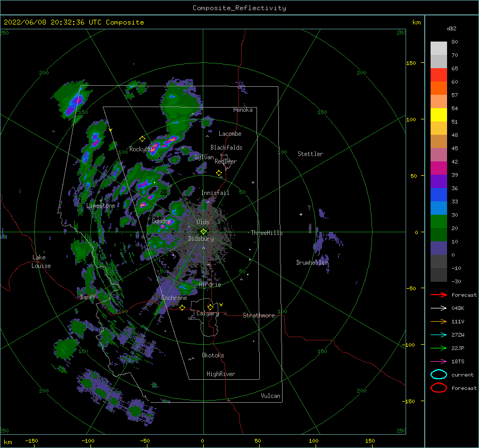Click the Sundre label

[x=161, y=221]
